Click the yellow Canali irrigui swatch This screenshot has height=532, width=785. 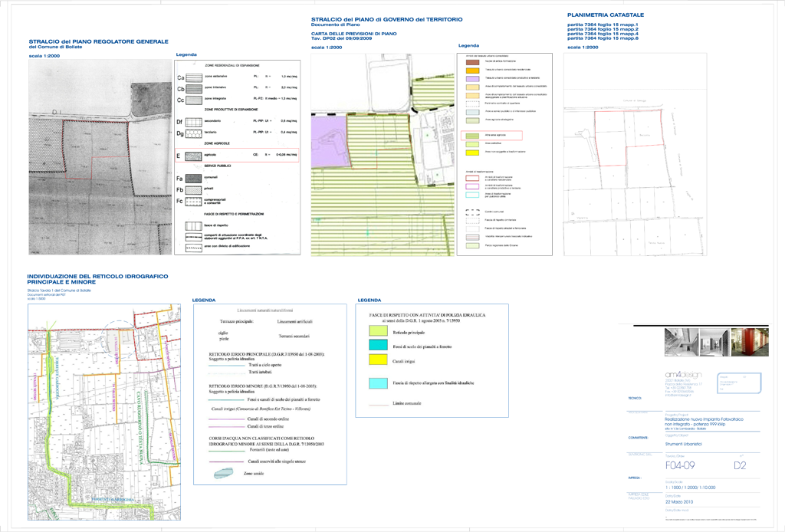coord(378,359)
